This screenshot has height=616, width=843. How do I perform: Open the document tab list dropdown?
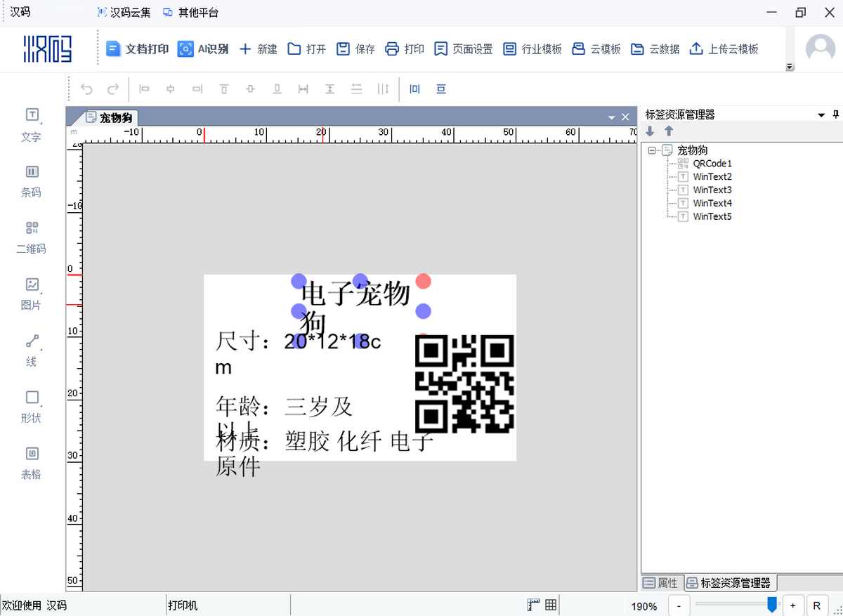pyautogui.click(x=611, y=117)
